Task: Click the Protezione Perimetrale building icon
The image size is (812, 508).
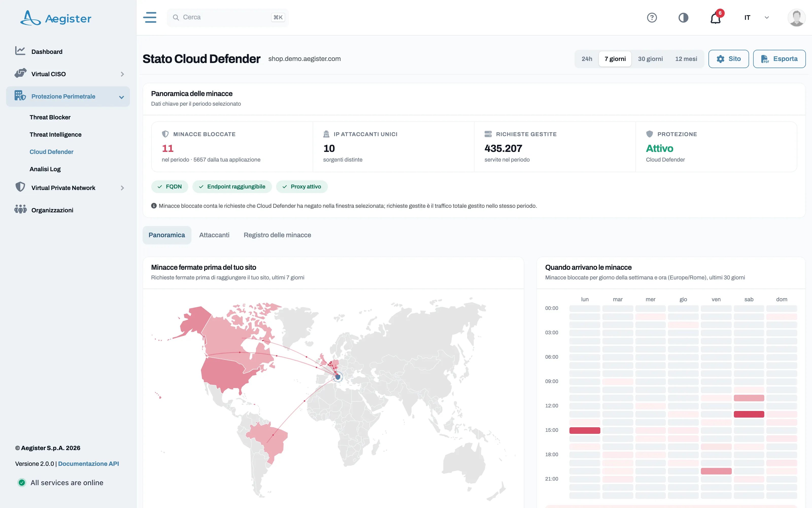Action: click(x=20, y=96)
